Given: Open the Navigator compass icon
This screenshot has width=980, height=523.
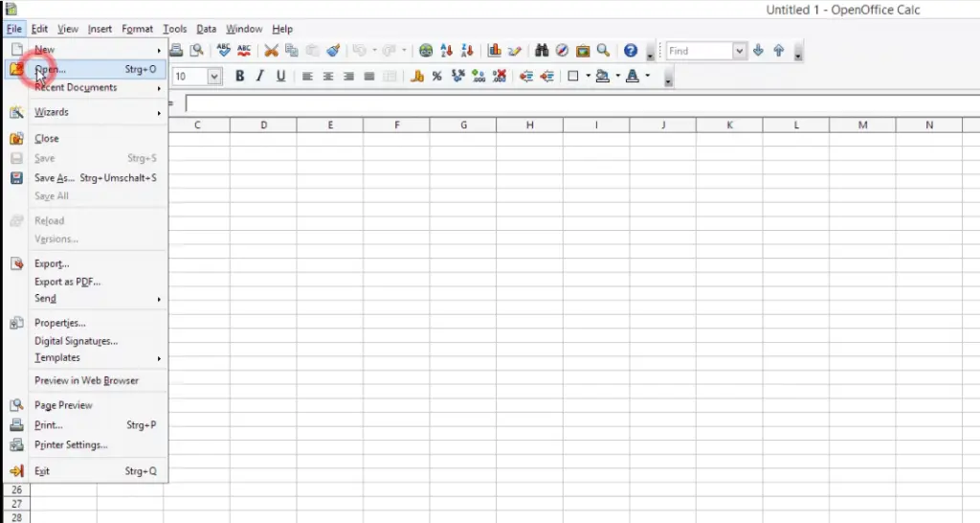Looking at the screenshot, I should tap(562, 51).
